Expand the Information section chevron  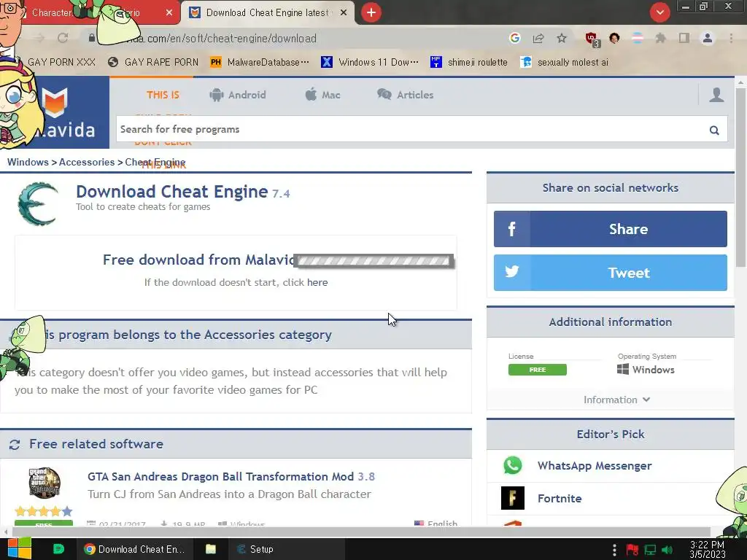[646, 400]
